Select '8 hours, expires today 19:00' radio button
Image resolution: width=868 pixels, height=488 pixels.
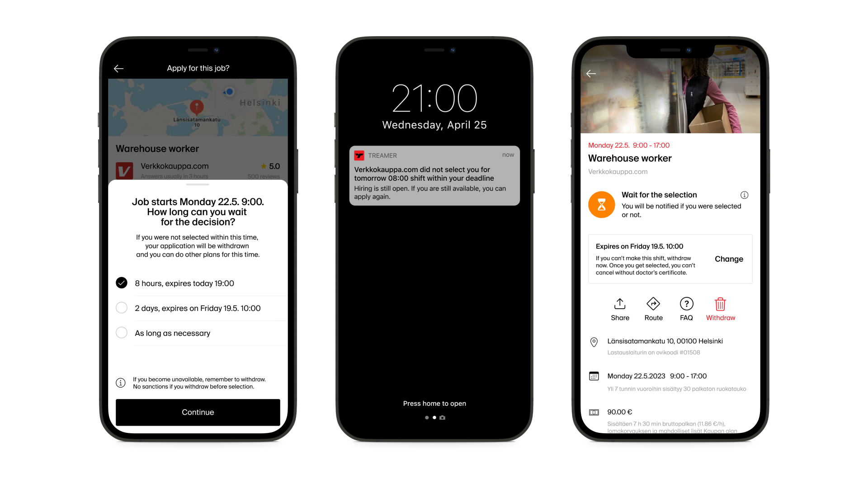click(x=122, y=283)
